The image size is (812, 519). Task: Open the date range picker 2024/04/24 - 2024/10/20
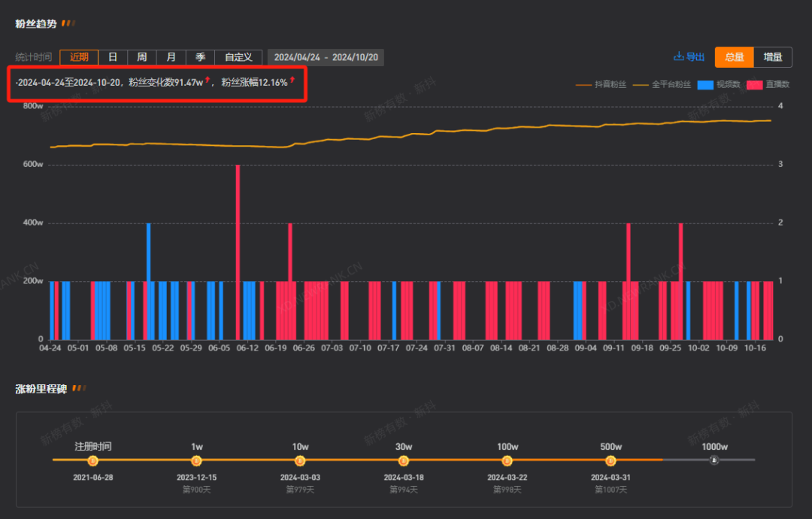[326, 57]
